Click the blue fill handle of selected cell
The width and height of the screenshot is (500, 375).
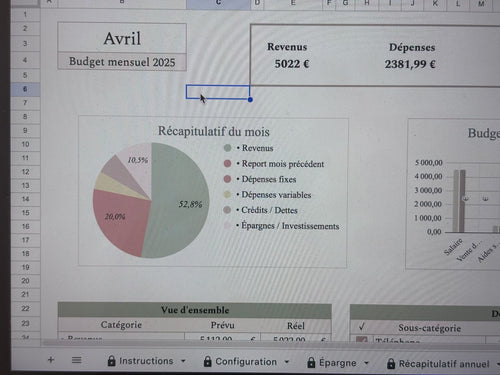click(250, 99)
